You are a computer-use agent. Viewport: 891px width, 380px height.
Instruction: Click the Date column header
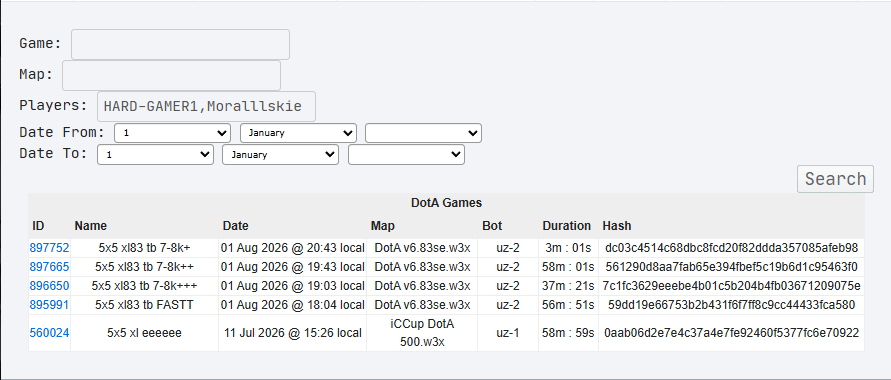[235, 226]
